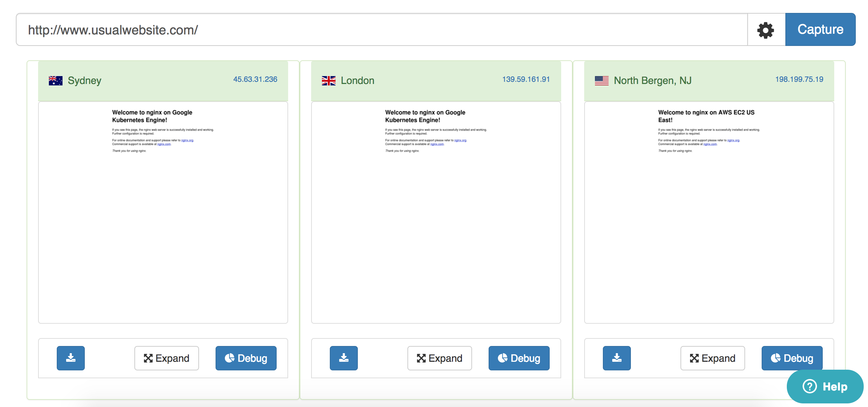Click IP address 45.63.31.236
868x407 pixels.
tap(255, 79)
